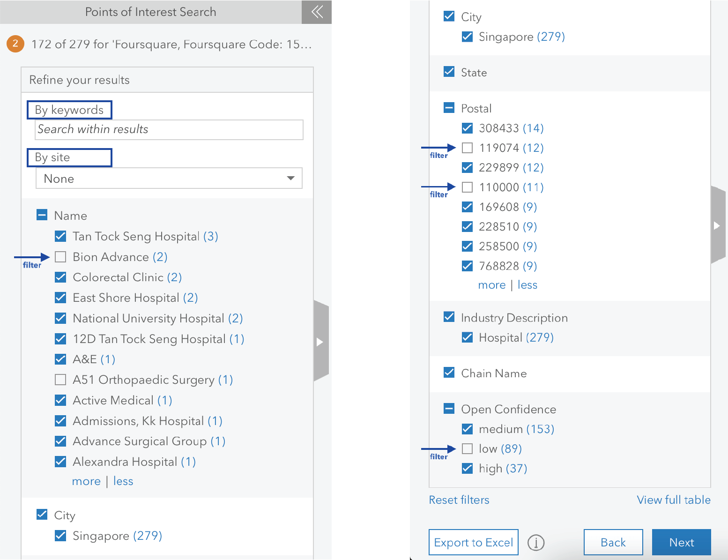The width and height of the screenshot is (728, 560).
Task: Uncheck Tan Tock Seng Hospital filter
Action: (x=60, y=236)
